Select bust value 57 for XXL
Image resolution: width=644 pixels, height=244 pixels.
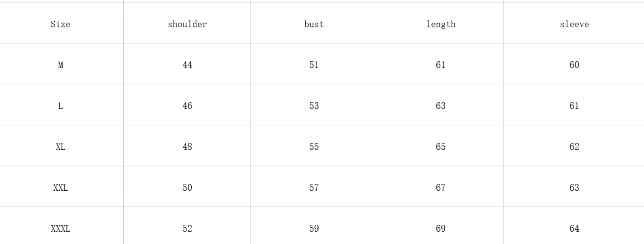click(314, 188)
